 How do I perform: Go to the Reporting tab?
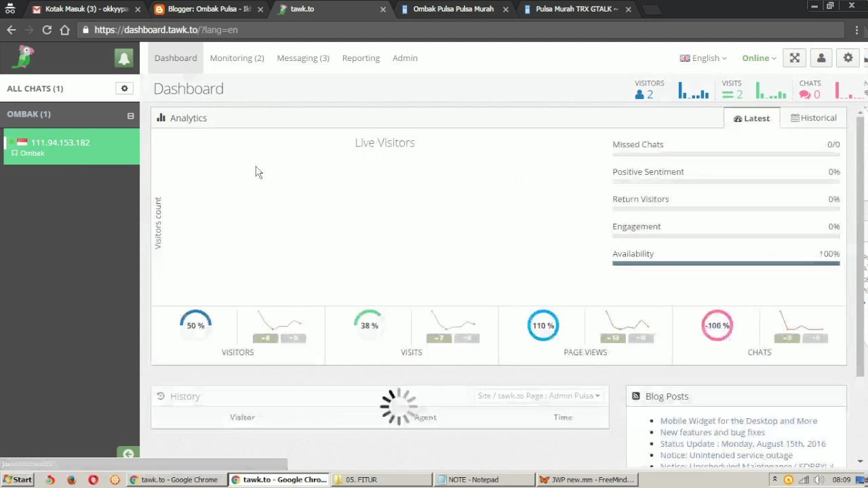361,58
